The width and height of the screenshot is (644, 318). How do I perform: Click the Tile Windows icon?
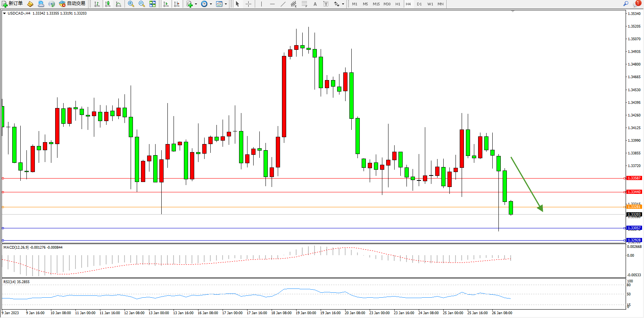152,4
